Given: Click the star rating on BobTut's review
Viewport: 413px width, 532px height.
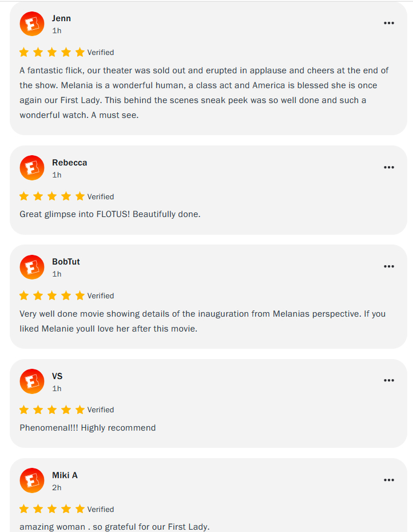Looking at the screenshot, I should 51,295.
